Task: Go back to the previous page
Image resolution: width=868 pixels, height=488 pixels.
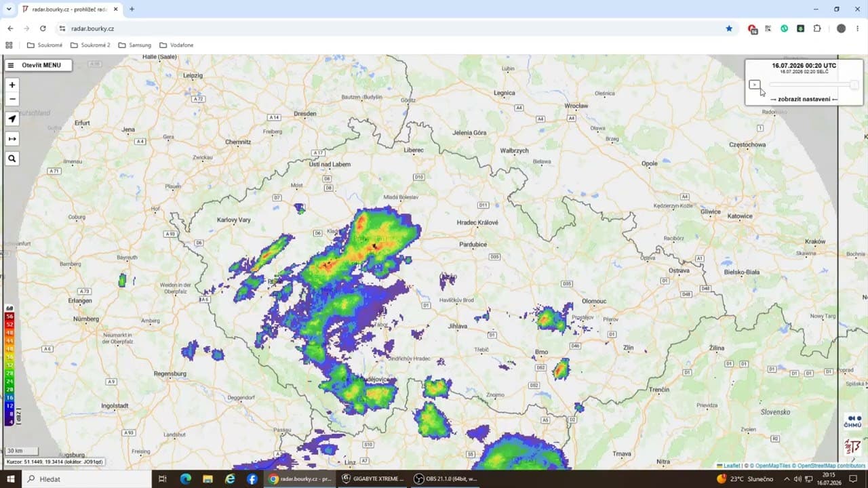Action: pos(10,28)
